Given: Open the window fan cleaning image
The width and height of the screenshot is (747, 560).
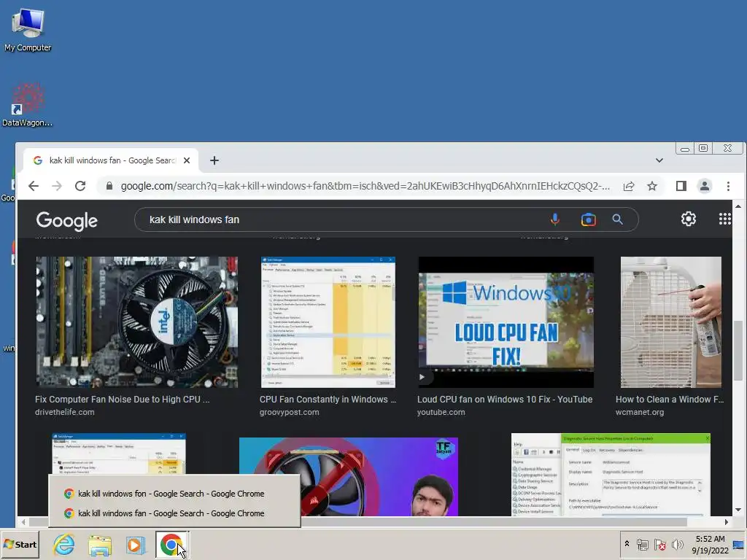Looking at the screenshot, I should [x=671, y=322].
